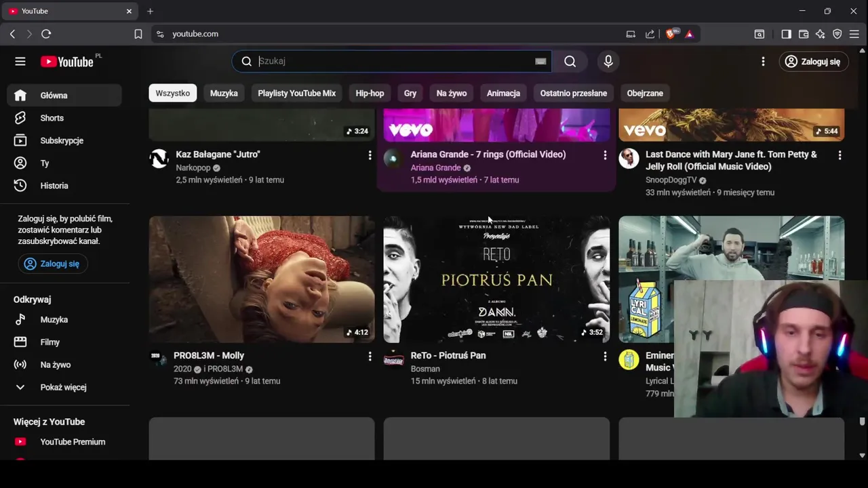Open title Kaz Bałagane "Jutro"

click(x=218, y=155)
